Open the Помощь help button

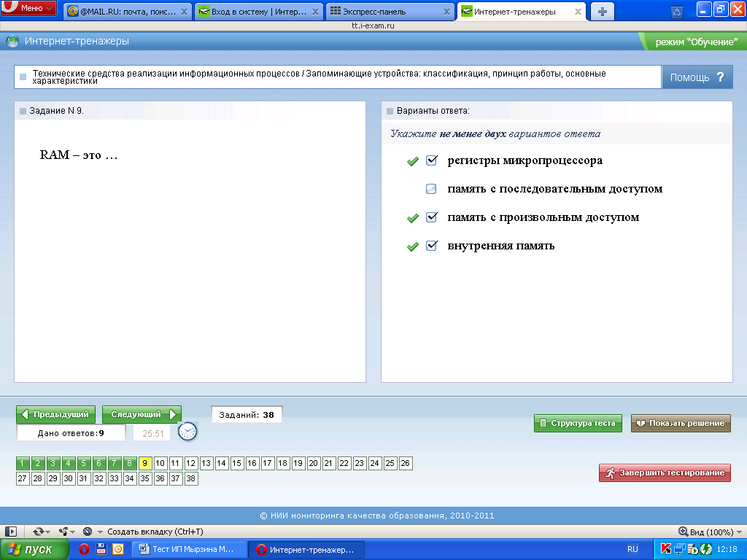tap(697, 77)
